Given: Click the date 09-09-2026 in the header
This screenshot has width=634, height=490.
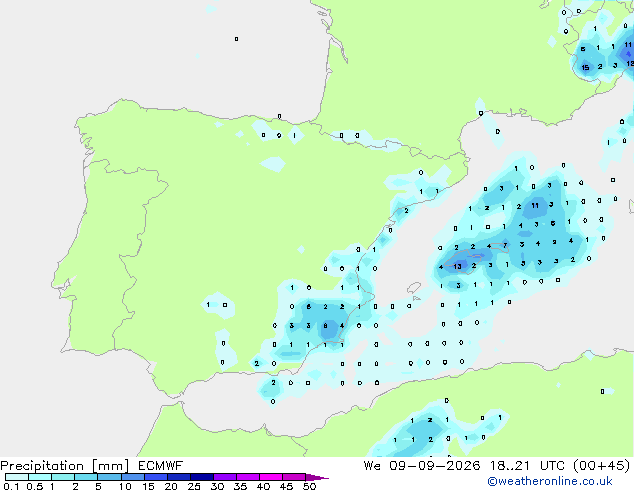Looking at the screenshot, I should click(x=435, y=466).
